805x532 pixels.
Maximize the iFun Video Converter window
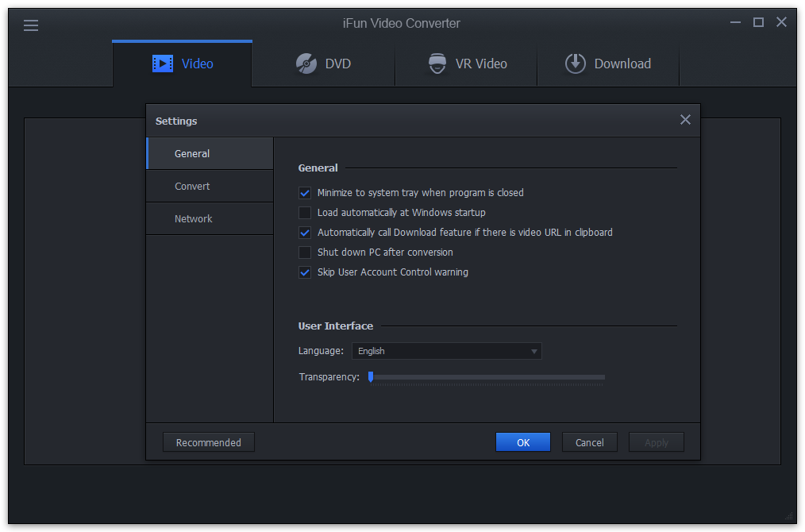point(758,22)
